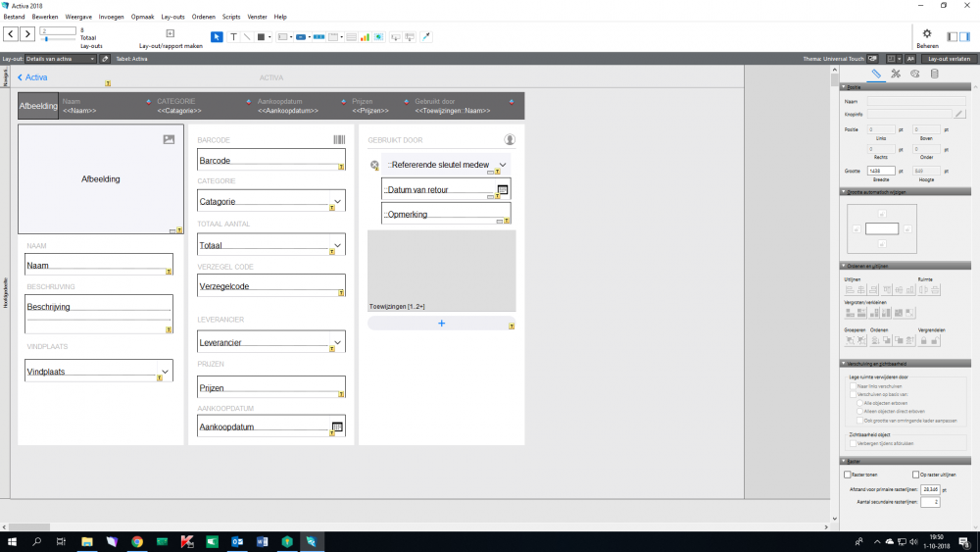The height and width of the screenshot is (552, 980).
Task: Open the Scripts menu
Action: pos(231,17)
